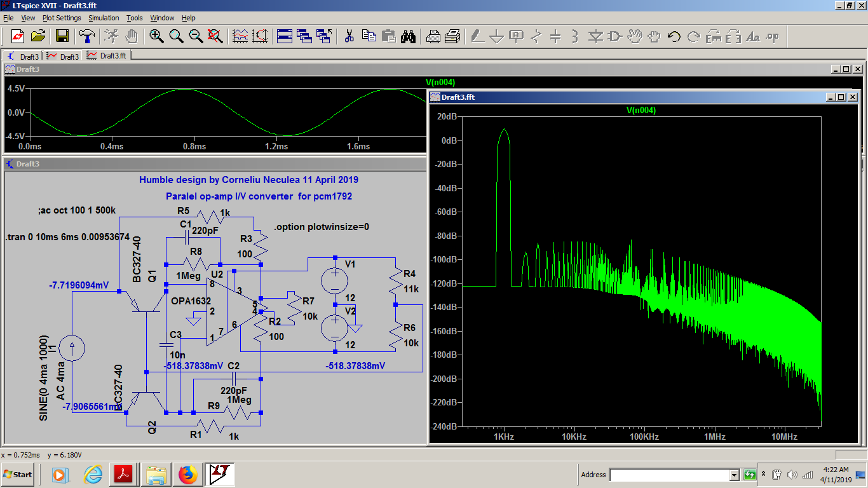Select the Pan magnifier icon
Image resolution: width=868 pixels, height=488 pixels.
(176, 36)
